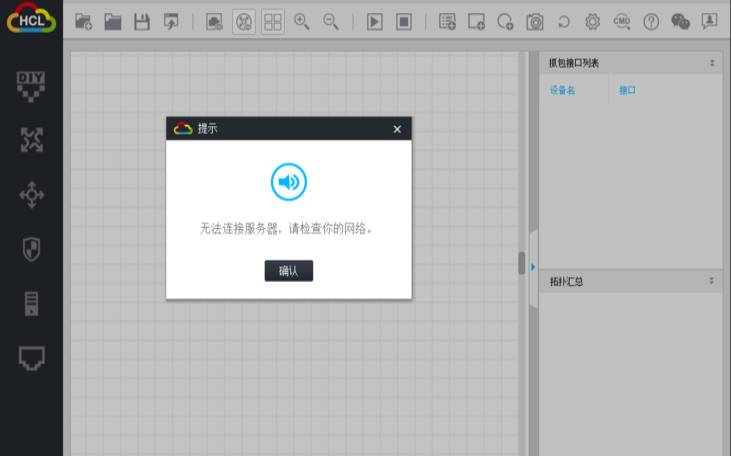Viewport: 731px width, 456px height.
Task: Open the DIY device category in sidebar
Action: 31,87
